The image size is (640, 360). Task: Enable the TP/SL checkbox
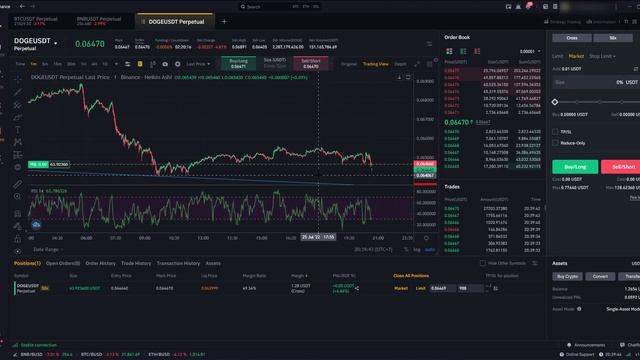point(555,131)
